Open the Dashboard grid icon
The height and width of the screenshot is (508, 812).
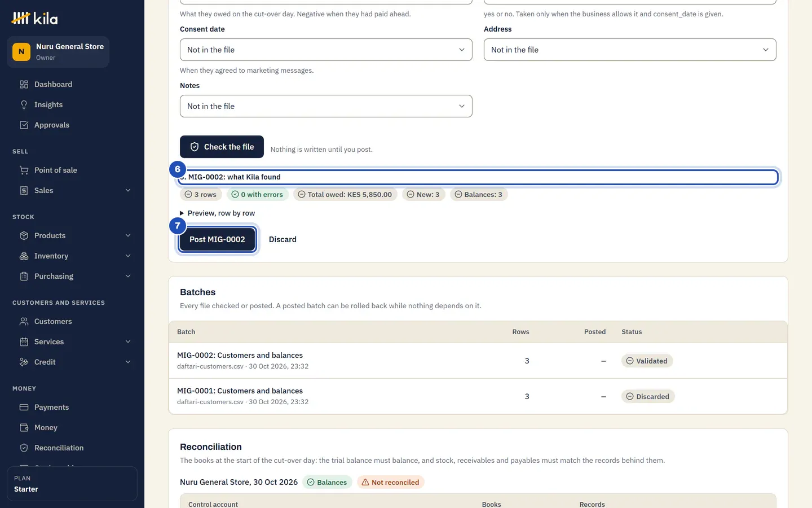coord(24,84)
